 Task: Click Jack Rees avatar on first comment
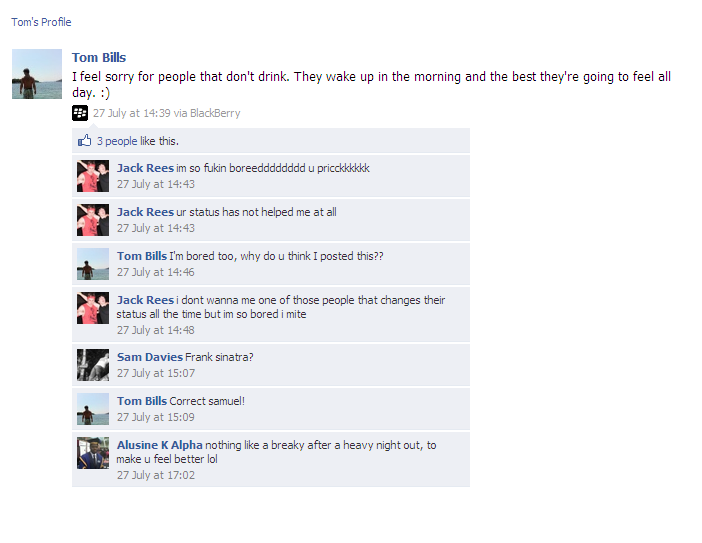click(x=93, y=176)
